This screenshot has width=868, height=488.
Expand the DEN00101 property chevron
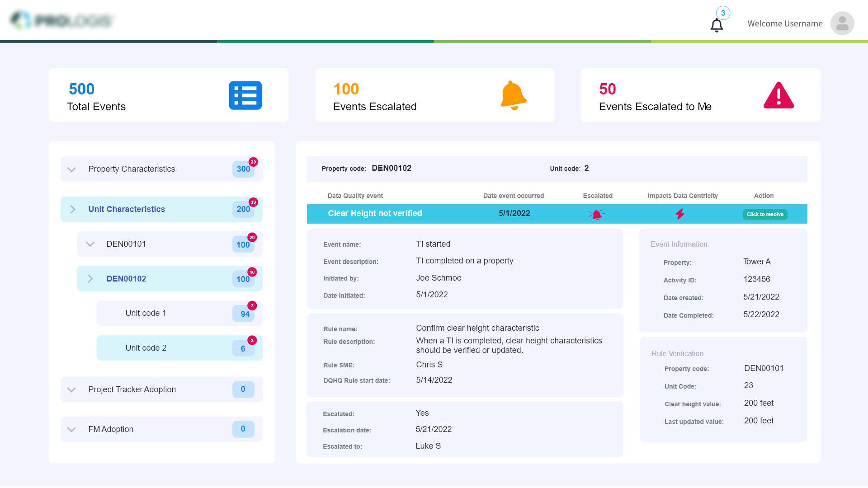pos(90,244)
